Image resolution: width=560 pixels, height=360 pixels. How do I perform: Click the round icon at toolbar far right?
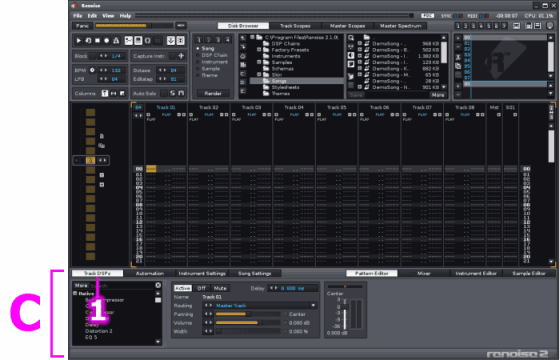click(550, 26)
